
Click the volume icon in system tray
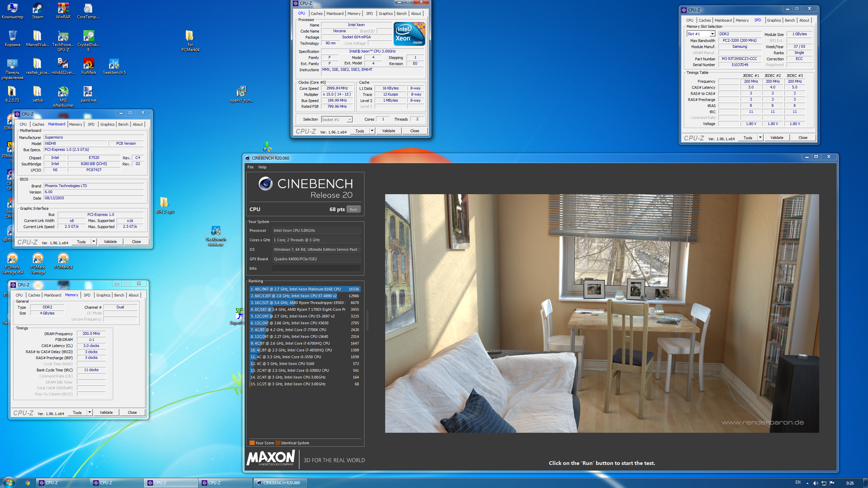tap(815, 483)
